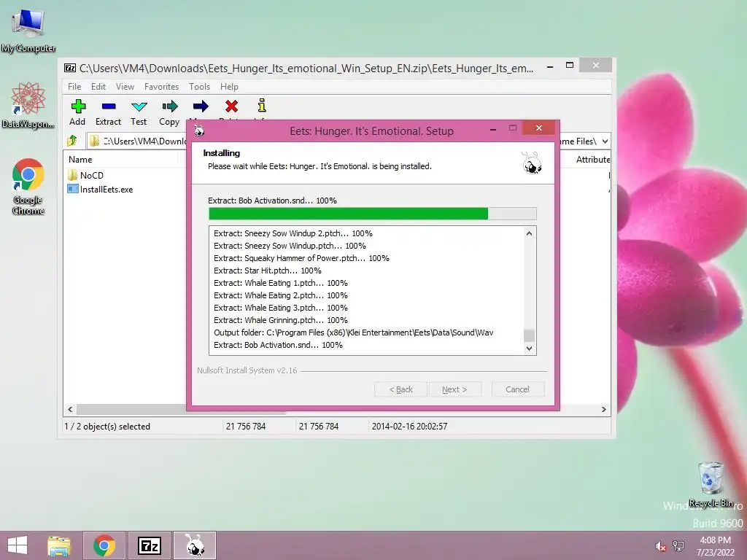
Task: Switch to Eets setup in the taskbar
Action: pos(194,545)
